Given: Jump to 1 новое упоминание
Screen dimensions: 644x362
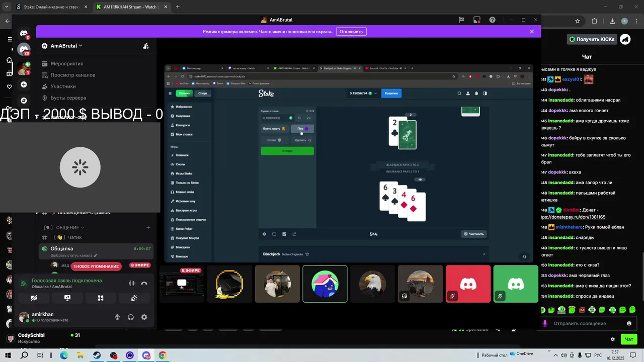Looking at the screenshot, I should [96, 266].
